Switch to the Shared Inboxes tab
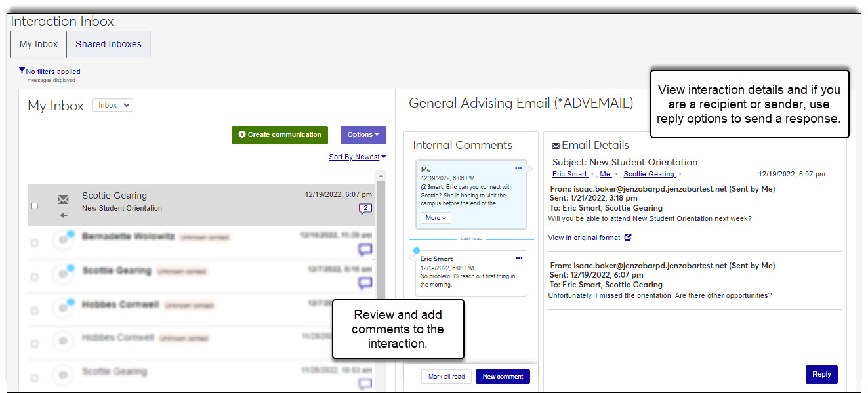The image size is (868, 393). click(x=108, y=45)
